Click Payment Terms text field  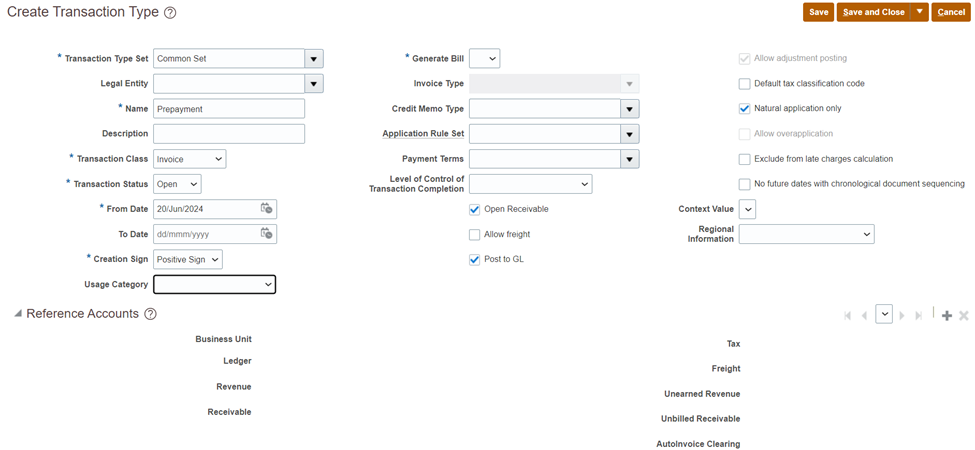[545, 159]
